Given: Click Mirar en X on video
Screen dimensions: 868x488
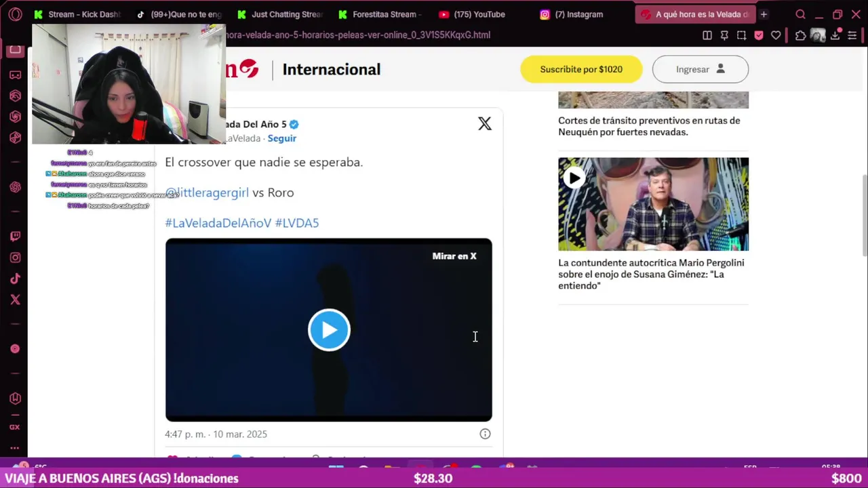Looking at the screenshot, I should tap(454, 256).
